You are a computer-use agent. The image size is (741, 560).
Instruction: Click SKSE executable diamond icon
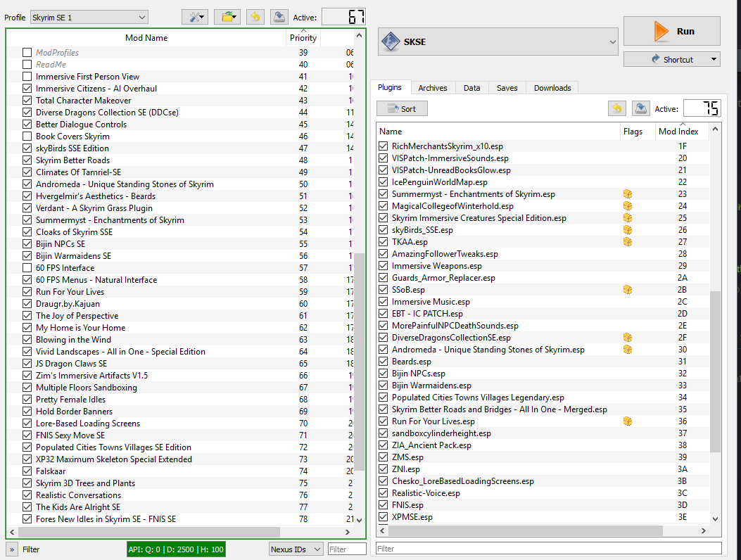tap(391, 42)
